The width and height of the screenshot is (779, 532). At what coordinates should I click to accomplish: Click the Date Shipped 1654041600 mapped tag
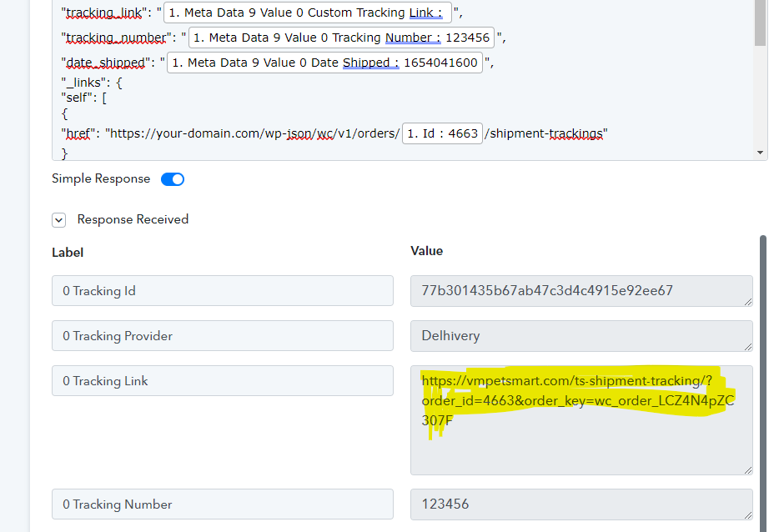point(325,63)
